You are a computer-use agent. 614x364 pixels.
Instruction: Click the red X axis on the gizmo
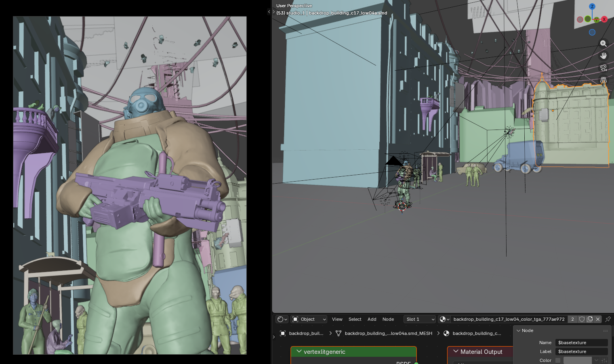(x=604, y=19)
